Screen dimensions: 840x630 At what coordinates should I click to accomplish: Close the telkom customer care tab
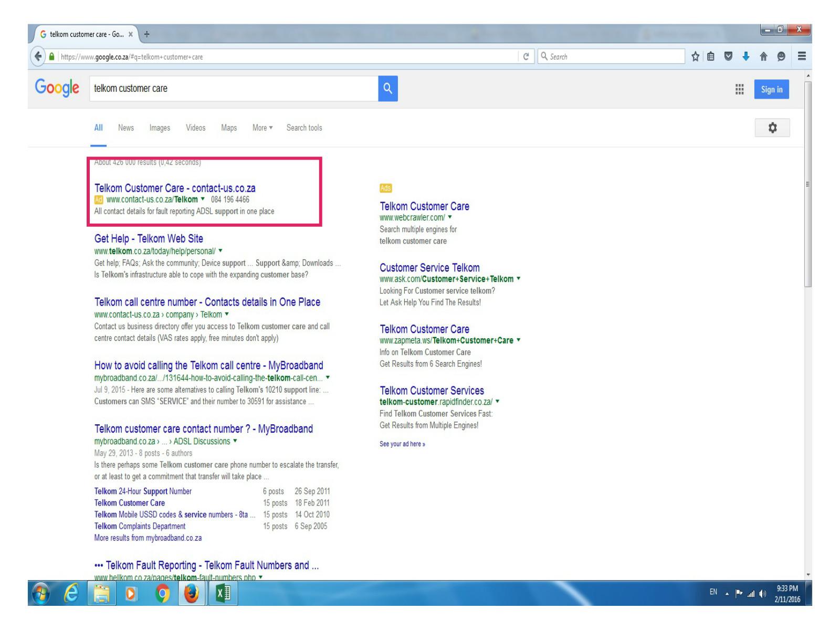click(x=131, y=35)
